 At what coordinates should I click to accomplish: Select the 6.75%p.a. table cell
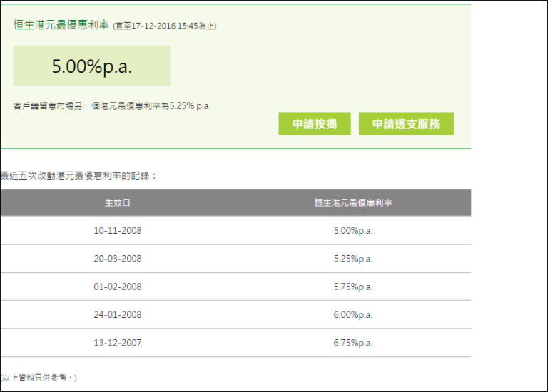tap(353, 343)
